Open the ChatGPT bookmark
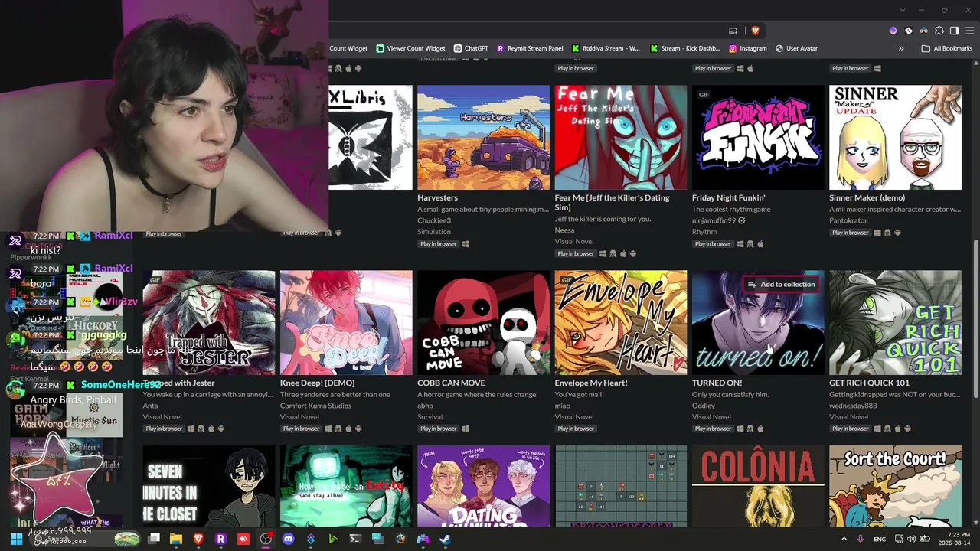Screen dimensions: 980x551 click(x=471, y=48)
